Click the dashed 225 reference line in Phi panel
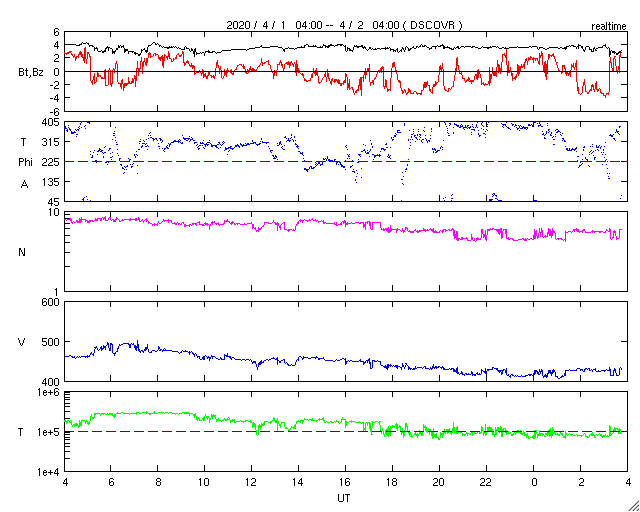 (x=346, y=162)
